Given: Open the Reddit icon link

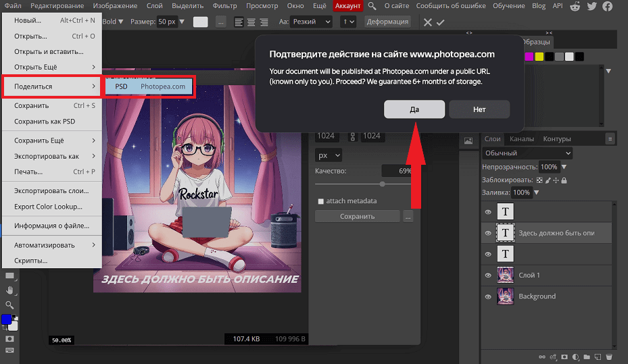Looking at the screenshot, I should 575,6.
